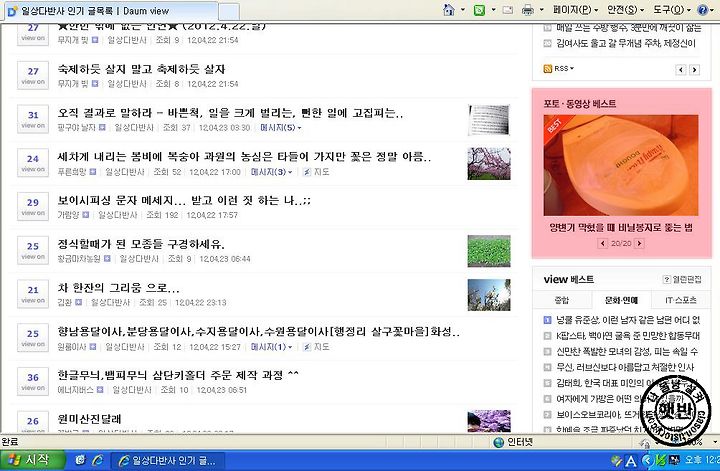Go to next sidebar list page
This screenshot has height=471, width=720.
pos(694,70)
